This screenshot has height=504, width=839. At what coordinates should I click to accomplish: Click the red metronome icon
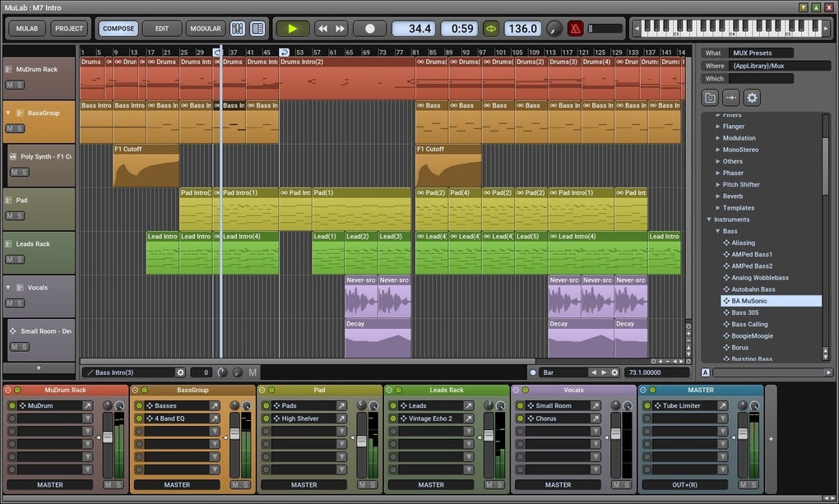tap(575, 29)
